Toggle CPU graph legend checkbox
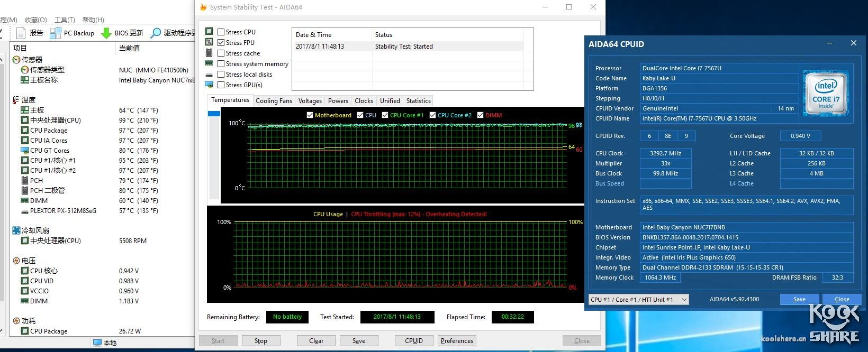 360,115
